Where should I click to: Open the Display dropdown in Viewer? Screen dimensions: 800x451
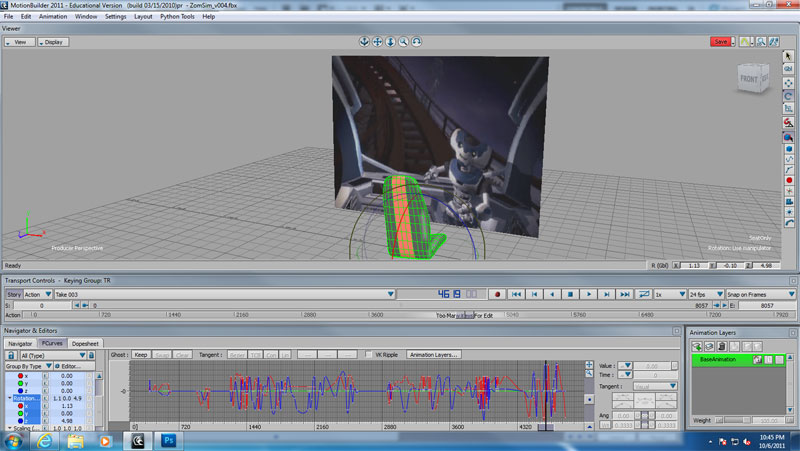coord(53,42)
